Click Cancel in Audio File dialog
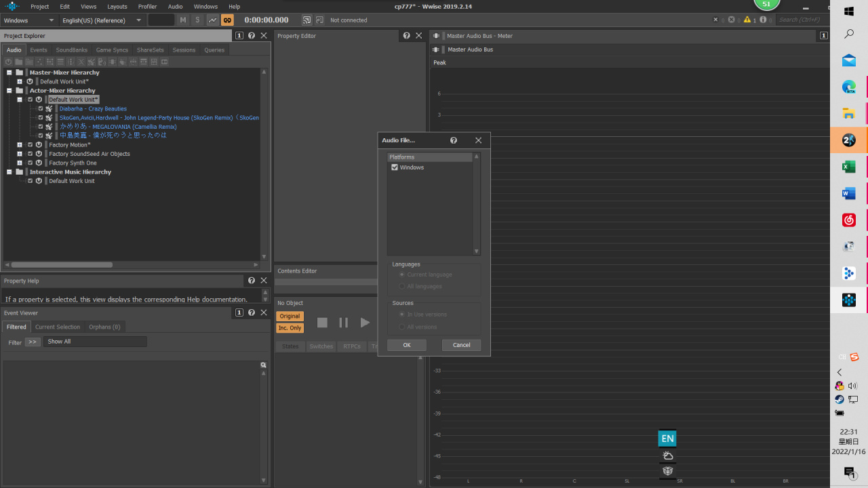868x488 pixels. 461,345
